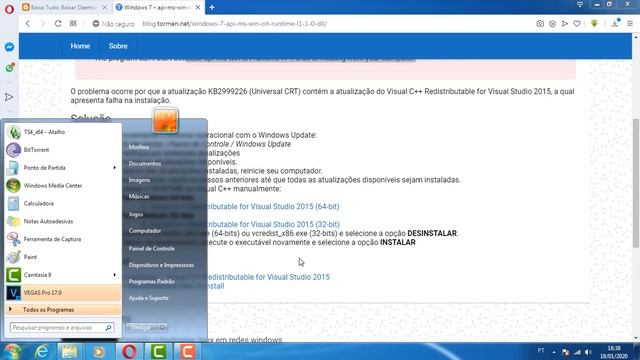Open Ponto de Partida in Start menu
Image resolution: width=640 pixels, height=360 pixels.
(x=63, y=168)
